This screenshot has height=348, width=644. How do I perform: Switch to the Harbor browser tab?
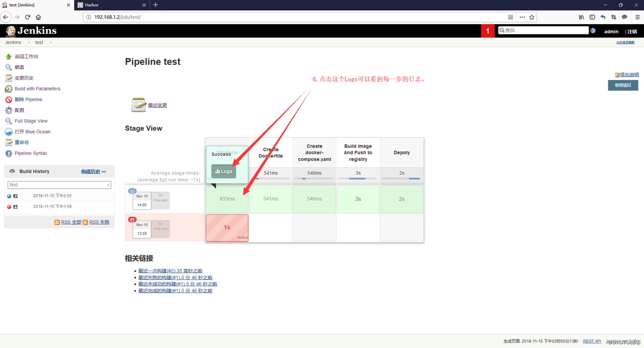[112, 5]
